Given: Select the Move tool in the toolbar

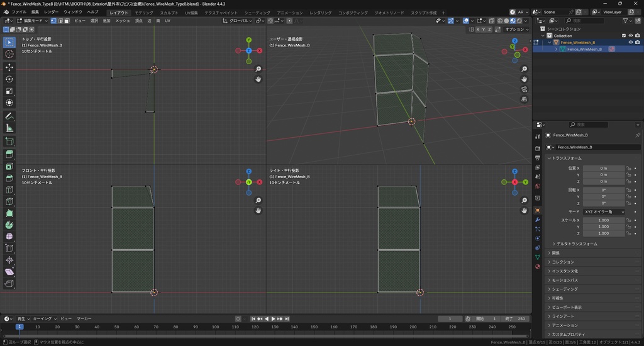Looking at the screenshot, I should coord(9,67).
